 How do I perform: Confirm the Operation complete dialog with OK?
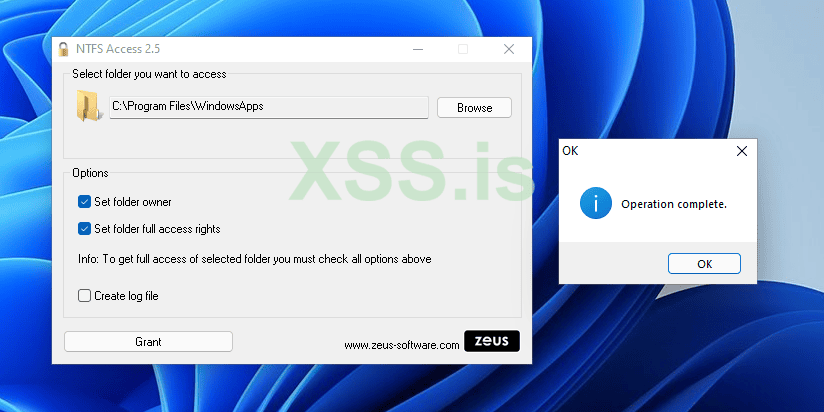pyautogui.click(x=704, y=264)
